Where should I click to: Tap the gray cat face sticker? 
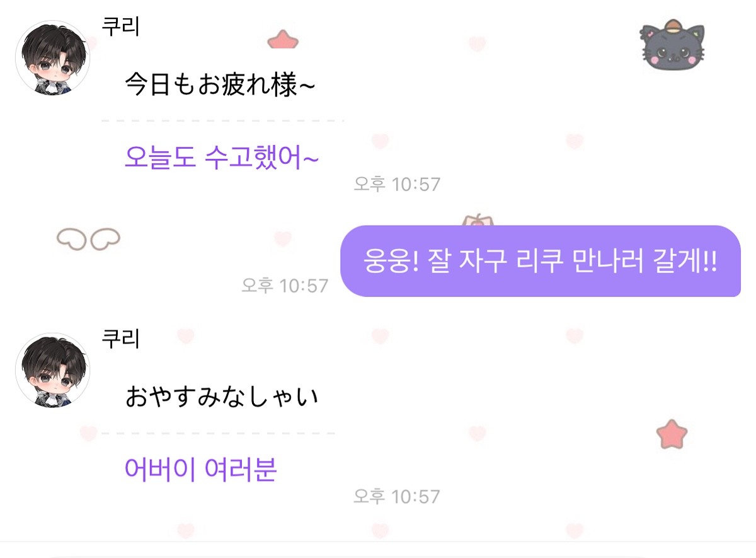click(672, 48)
